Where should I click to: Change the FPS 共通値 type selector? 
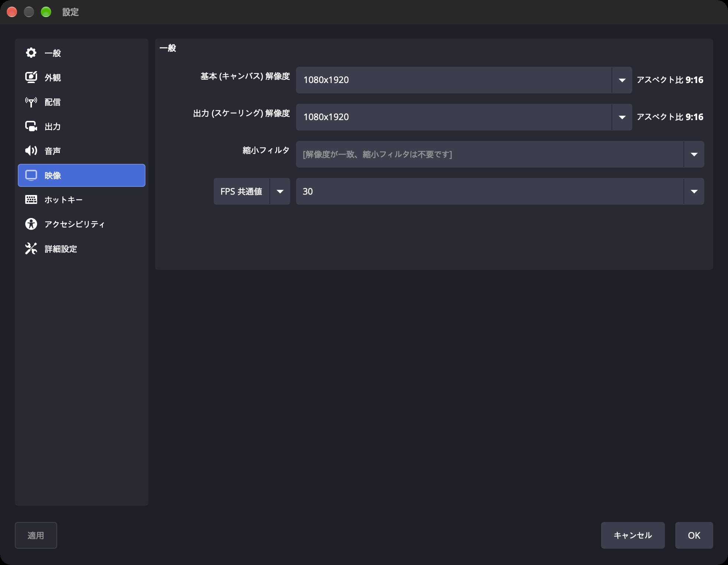click(252, 191)
